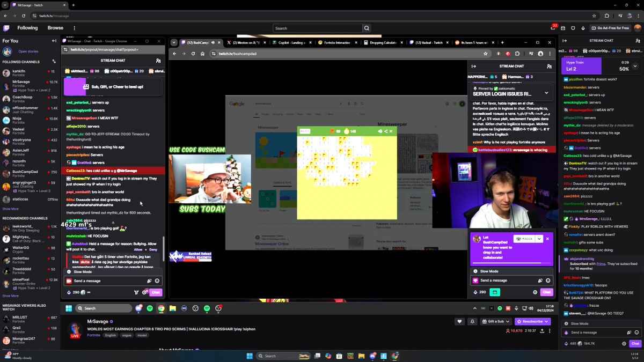Open the Fortnite category link
644x362 pixels.
94,335
